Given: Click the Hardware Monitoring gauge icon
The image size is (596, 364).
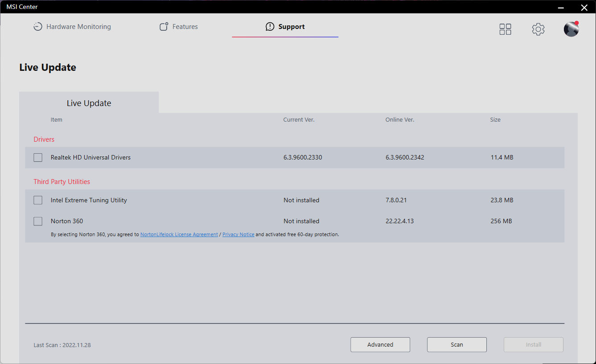Looking at the screenshot, I should (x=38, y=27).
